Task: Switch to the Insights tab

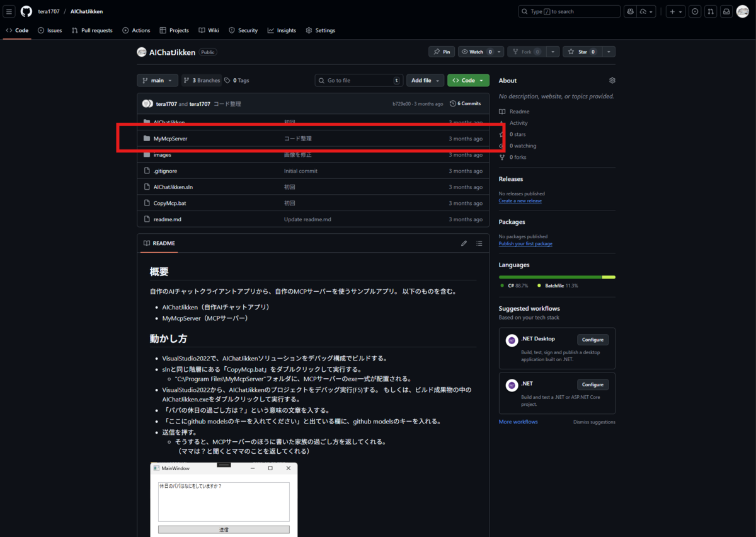Action: [282, 30]
